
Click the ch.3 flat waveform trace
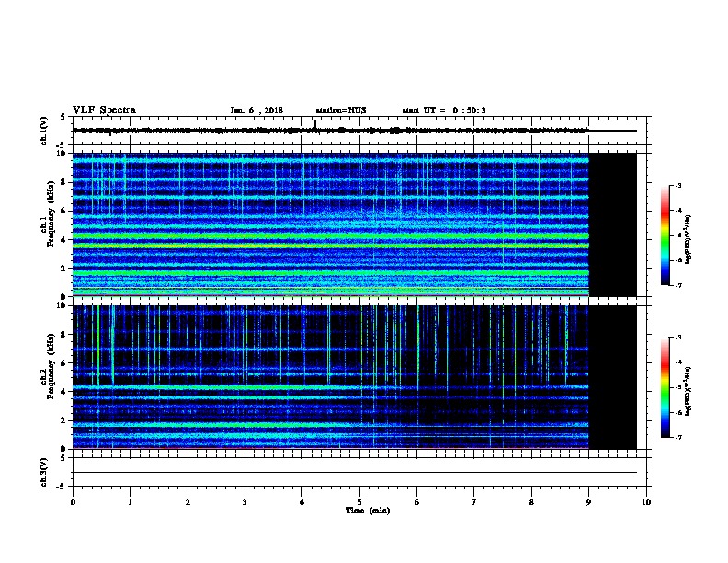[355, 473]
